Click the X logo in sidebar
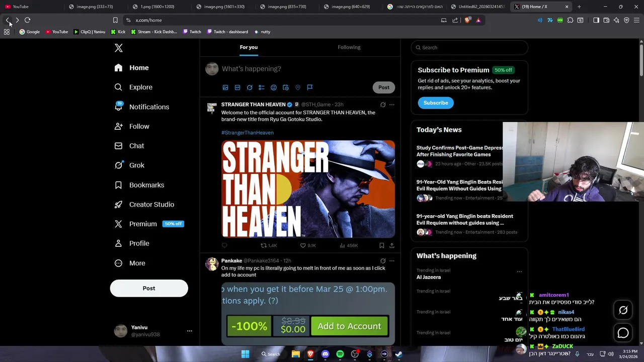644x362 pixels. (119, 48)
